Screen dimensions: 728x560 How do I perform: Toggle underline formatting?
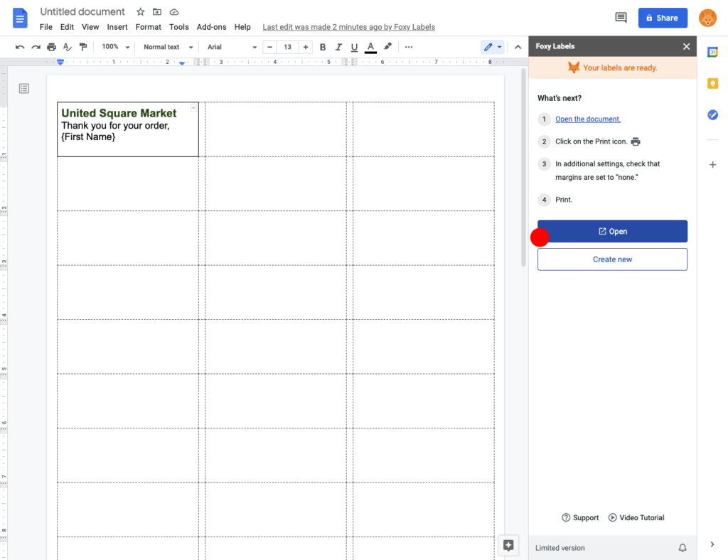354,47
